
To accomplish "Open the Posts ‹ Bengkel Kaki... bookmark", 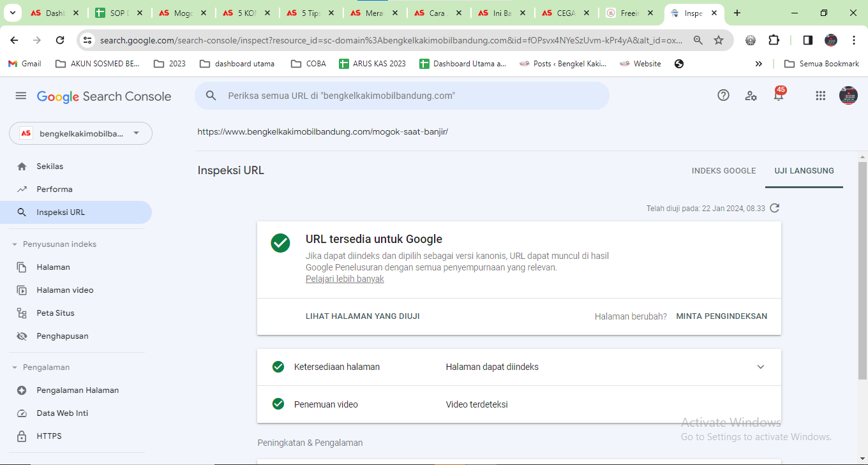I will point(562,64).
